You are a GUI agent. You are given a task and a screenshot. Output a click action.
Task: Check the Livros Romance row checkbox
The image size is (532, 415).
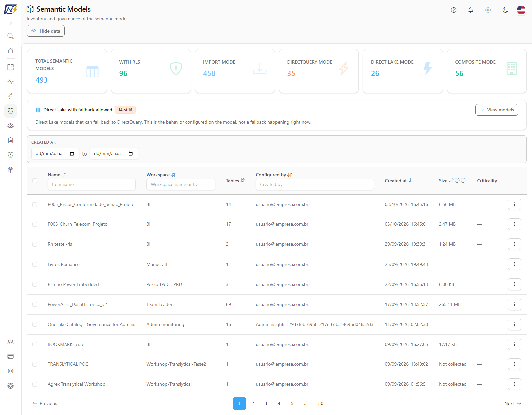click(x=35, y=264)
